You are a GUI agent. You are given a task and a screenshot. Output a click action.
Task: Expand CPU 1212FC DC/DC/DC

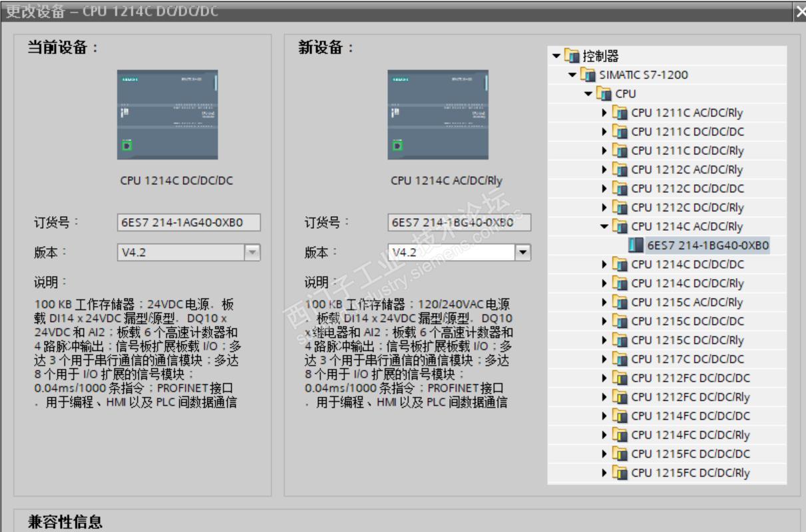604,378
